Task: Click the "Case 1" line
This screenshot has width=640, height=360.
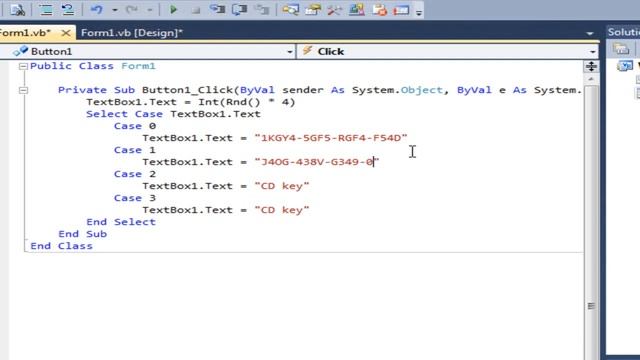Action: click(135, 150)
